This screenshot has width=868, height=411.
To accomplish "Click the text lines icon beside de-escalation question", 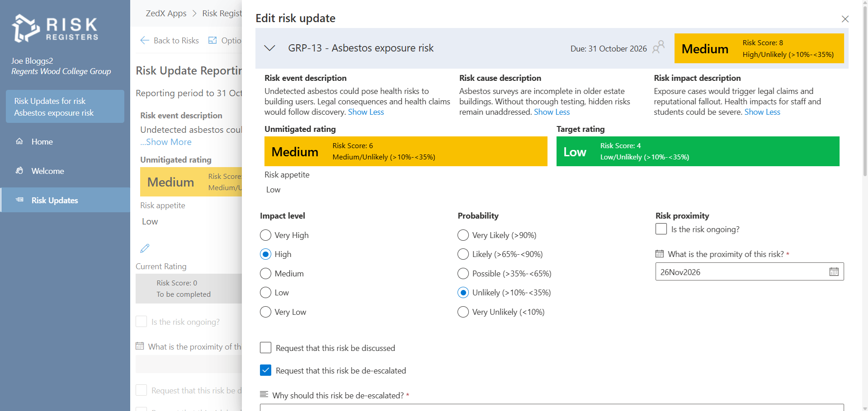I will (x=264, y=395).
